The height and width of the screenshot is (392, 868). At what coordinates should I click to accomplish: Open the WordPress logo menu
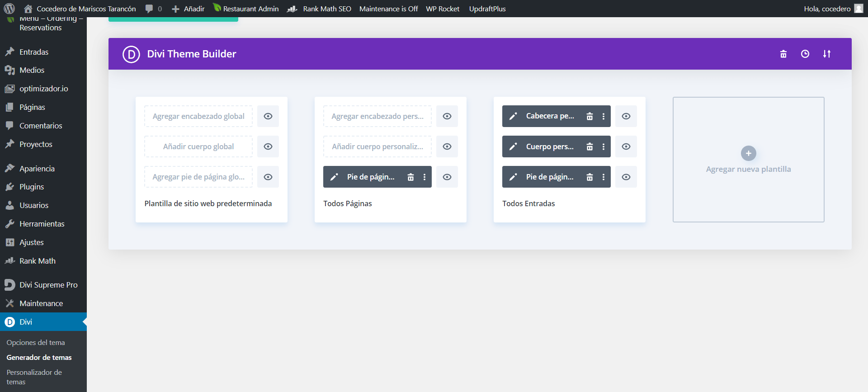click(9, 9)
